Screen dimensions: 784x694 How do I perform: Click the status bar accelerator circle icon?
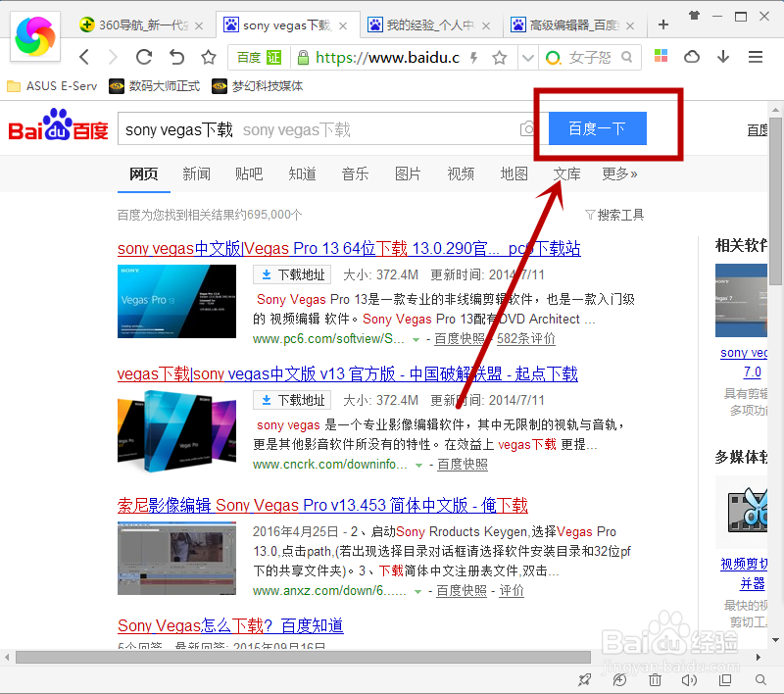[619, 680]
